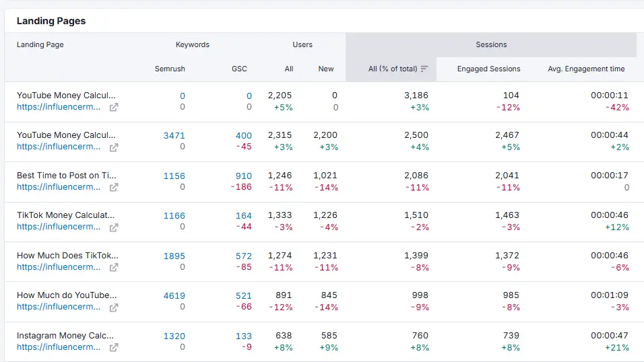Open external link icon in first YouTube Money Calculator row
644x362 pixels.
point(114,107)
